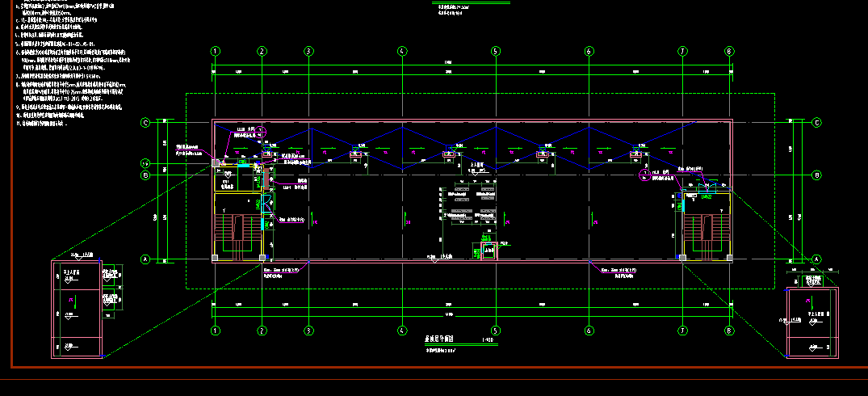Select axis bubble C on the left side
The width and height of the screenshot is (868, 396).
[x=145, y=123]
